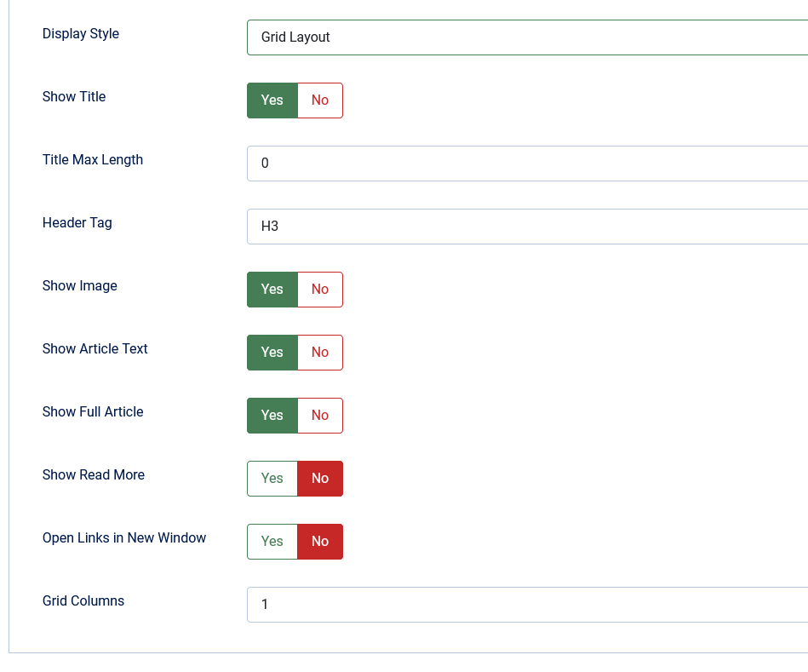Image resolution: width=808 pixels, height=672 pixels.
Task: Disable Show Image by choosing No
Action: click(x=320, y=290)
